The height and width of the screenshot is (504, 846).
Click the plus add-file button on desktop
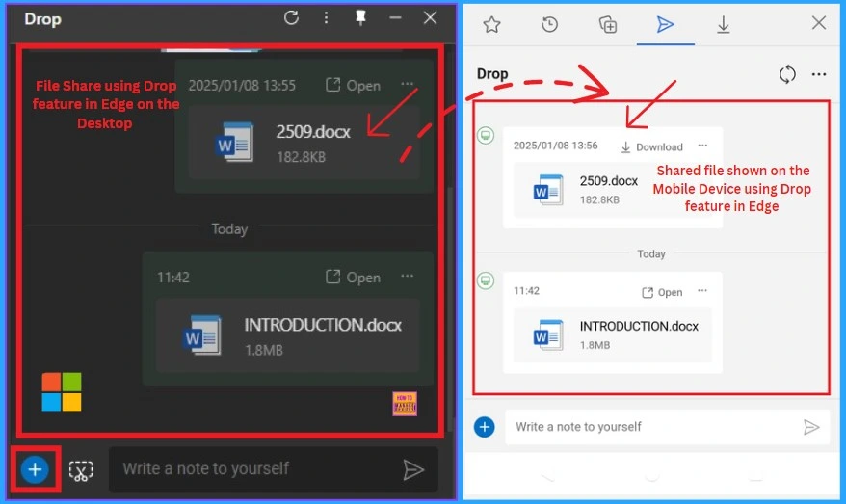click(35, 469)
